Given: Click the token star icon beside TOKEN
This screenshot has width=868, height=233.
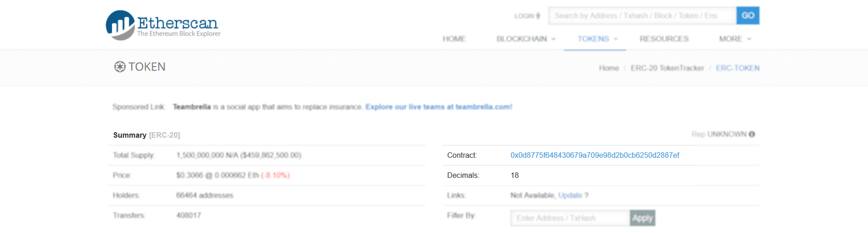Looking at the screenshot, I should pyautogui.click(x=120, y=67).
